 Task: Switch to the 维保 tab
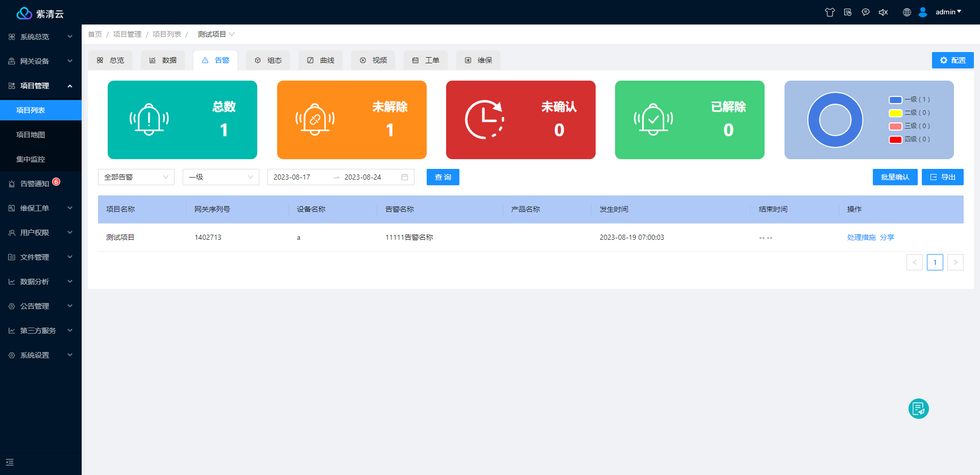tap(478, 60)
